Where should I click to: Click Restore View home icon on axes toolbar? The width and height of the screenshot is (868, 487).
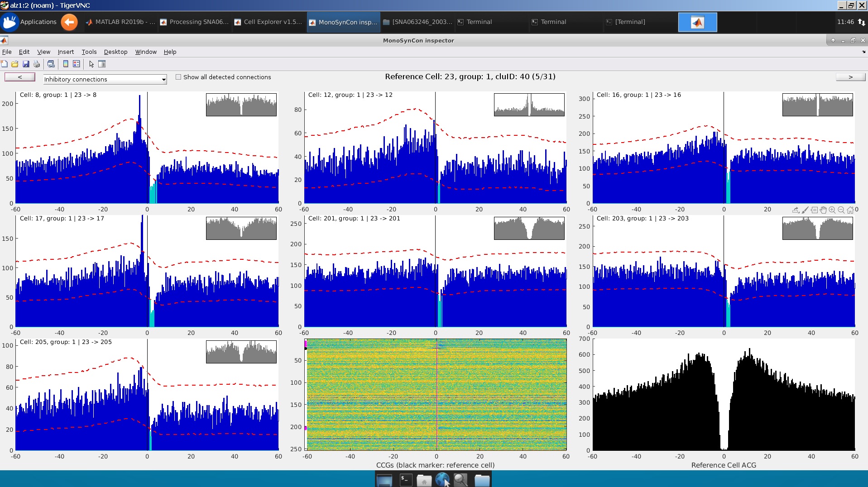[850, 210]
